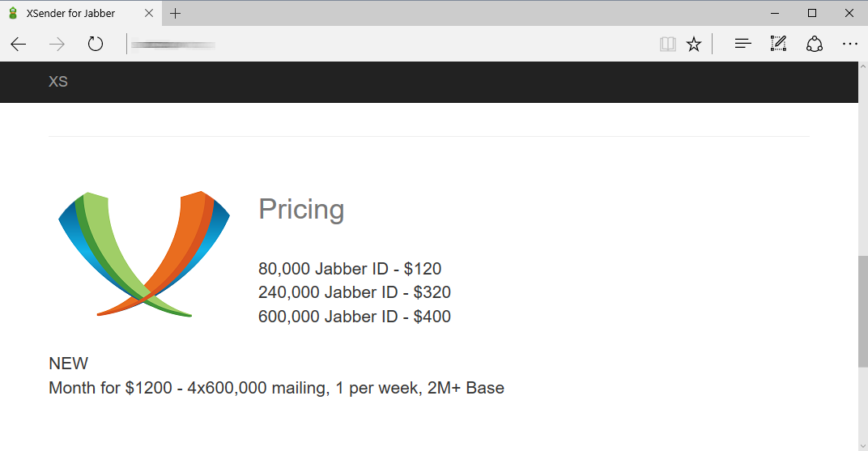The height and width of the screenshot is (451, 868).
Task: Click the XS brand link in navbar
Action: tap(57, 82)
